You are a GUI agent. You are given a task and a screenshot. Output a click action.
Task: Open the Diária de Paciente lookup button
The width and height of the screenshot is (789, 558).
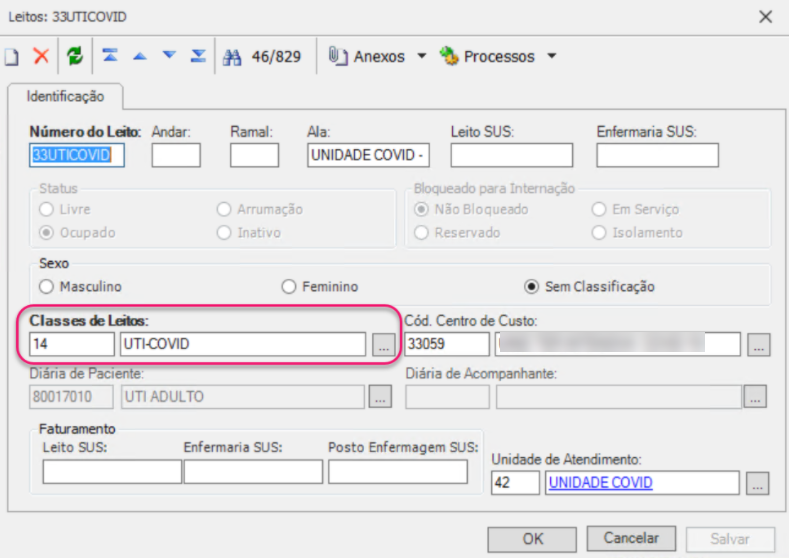[x=380, y=396]
